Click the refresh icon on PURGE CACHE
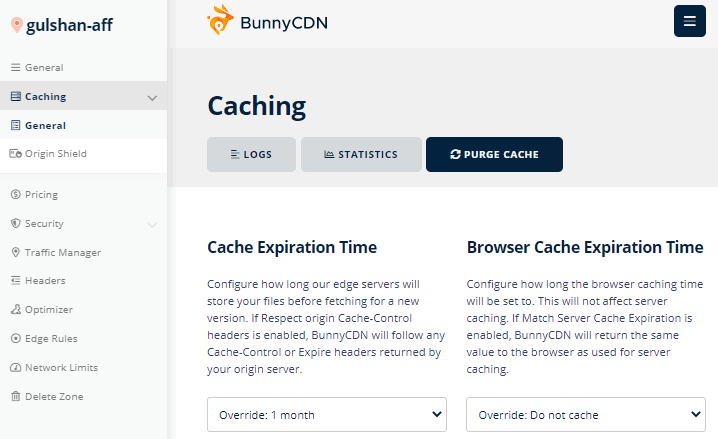Image resolution: width=718 pixels, height=439 pixels. [x=455, y=154]
